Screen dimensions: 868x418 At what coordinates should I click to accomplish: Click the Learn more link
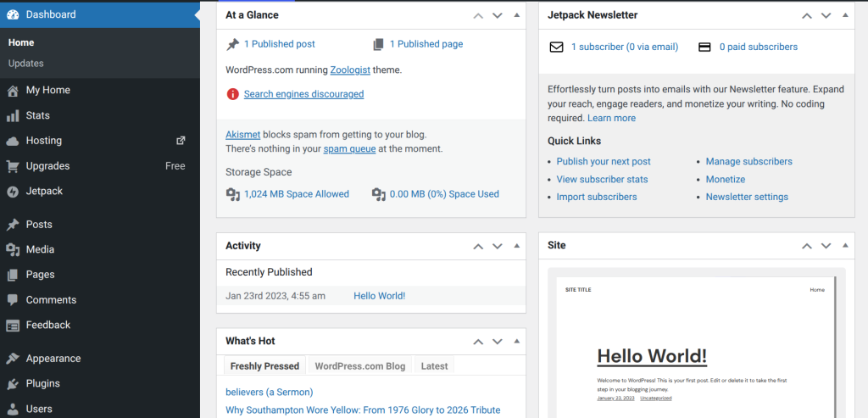click(612, 118)
